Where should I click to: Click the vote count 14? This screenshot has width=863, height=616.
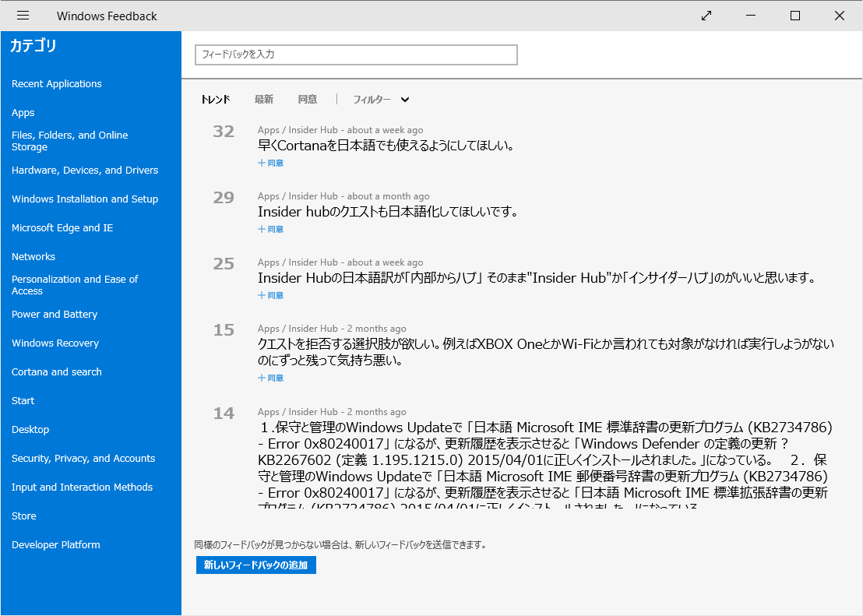(x=224, y=414)
